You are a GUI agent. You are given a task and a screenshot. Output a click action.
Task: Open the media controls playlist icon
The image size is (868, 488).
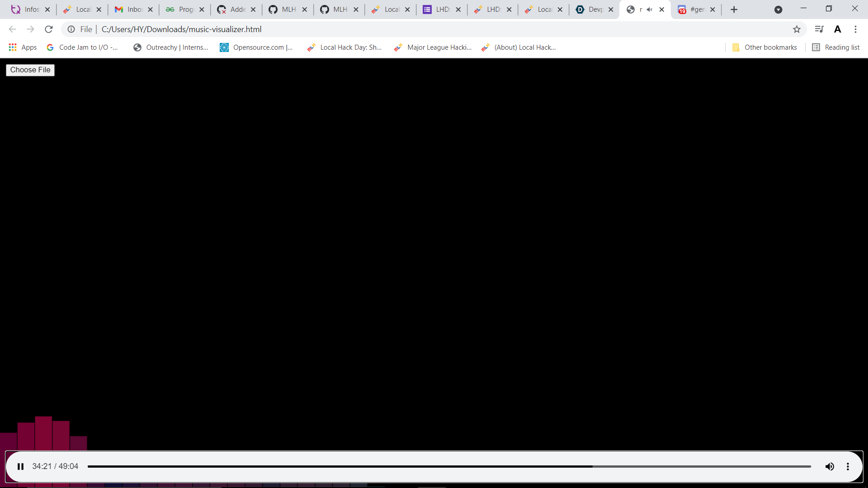point(819,29)
